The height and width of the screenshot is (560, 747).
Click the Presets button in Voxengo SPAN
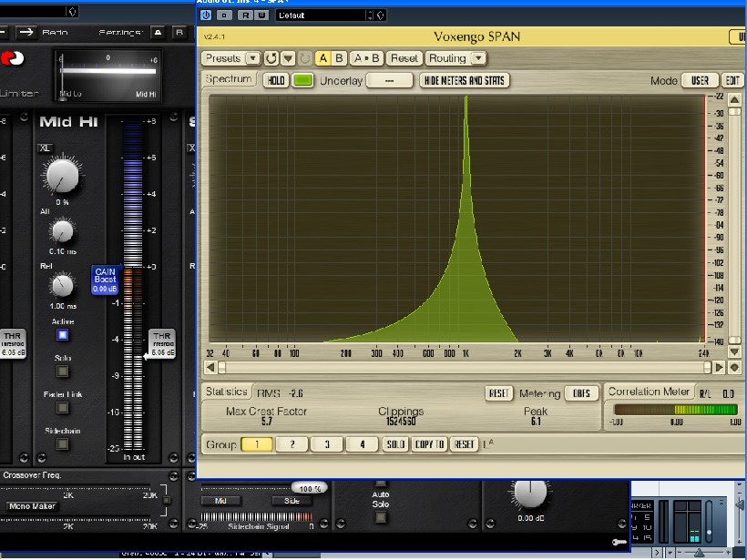point(223,58)
